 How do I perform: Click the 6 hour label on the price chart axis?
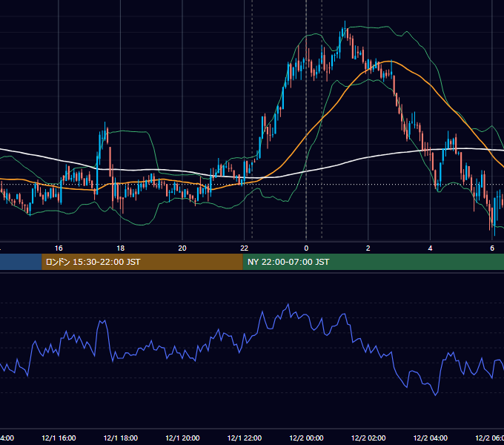coord(492,248)
